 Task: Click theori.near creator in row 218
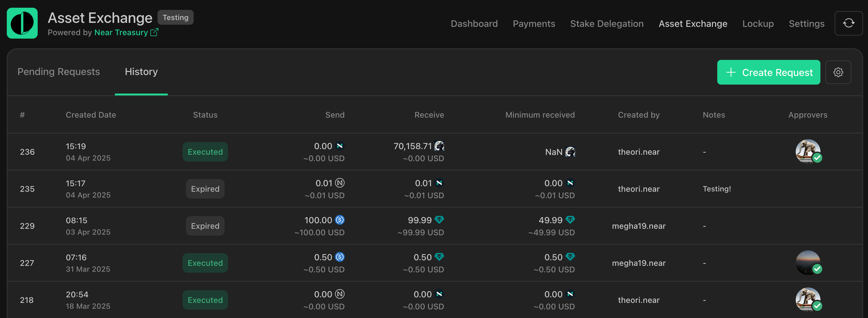click(638, 300)
